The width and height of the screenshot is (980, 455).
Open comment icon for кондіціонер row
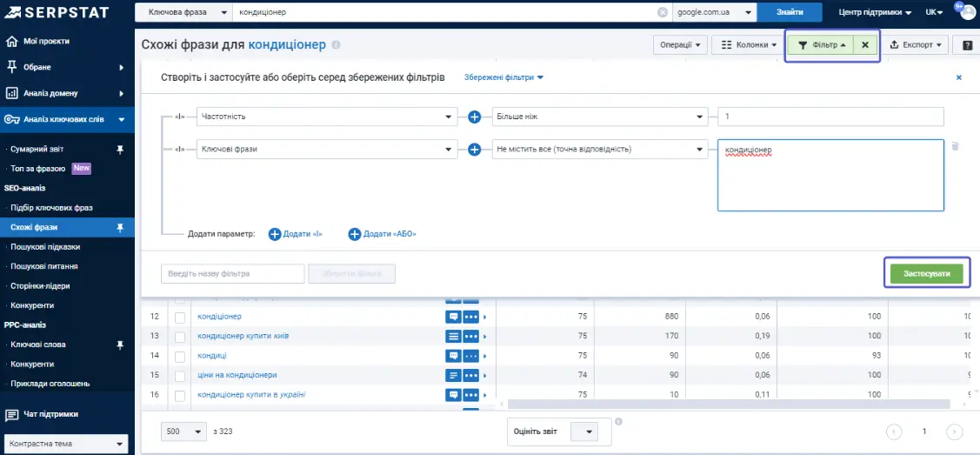(x=452, y=317)
